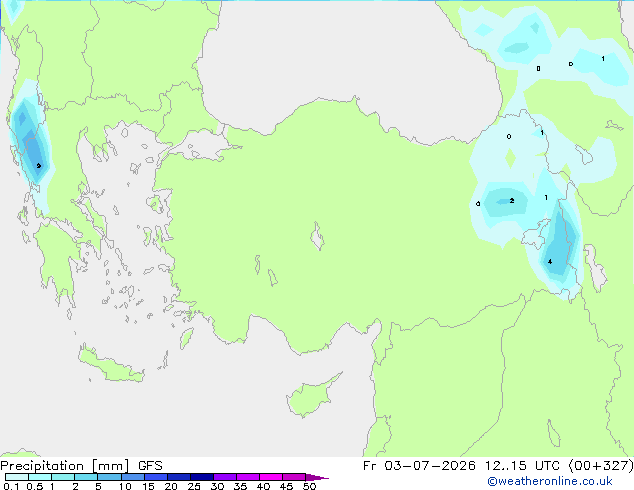
Task: Click the '0.1' legend scale label
Action: point(11,486)
